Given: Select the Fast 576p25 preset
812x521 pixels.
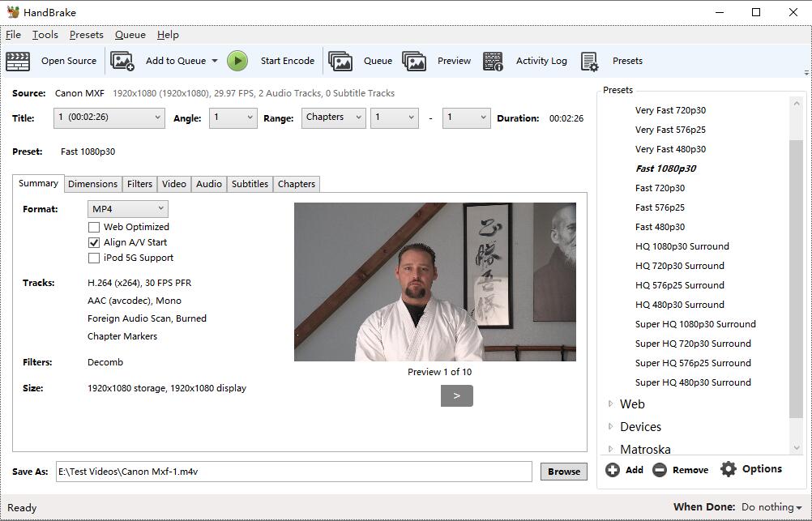Looking at the screenshot, I should point(660,207).
